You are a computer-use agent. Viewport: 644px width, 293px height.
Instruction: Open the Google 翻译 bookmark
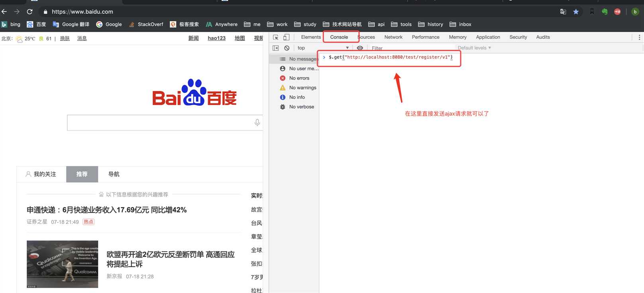tap(71, 24)
